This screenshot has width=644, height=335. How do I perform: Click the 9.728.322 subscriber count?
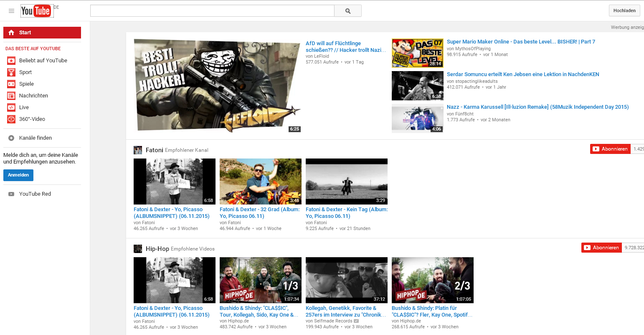[x=634, y=248]
